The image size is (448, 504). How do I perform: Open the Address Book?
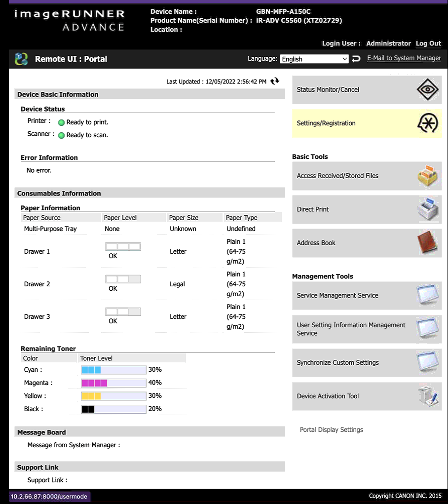[x=367, y=243]
